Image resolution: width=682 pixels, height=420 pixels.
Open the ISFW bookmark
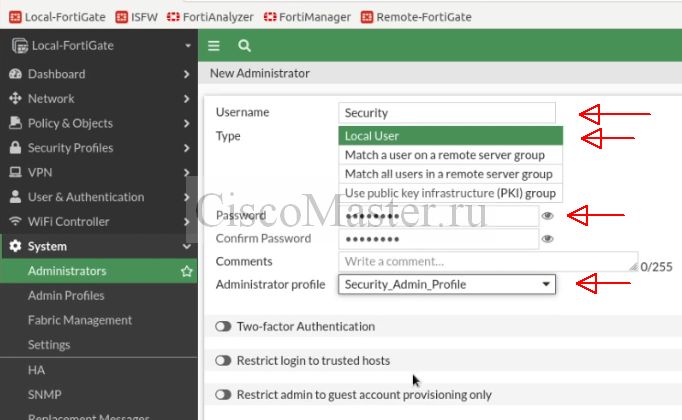click(137, 17)
